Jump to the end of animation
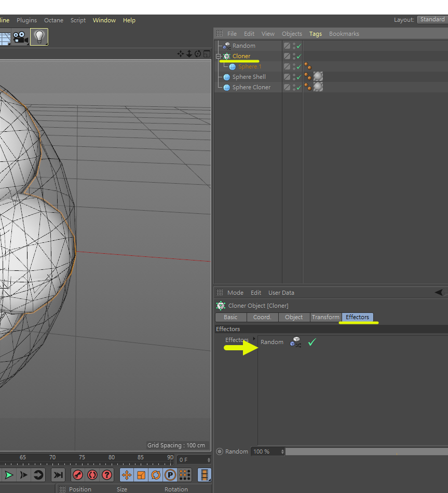Viewport: 448px width, 493px height. click(x=58, y=475)
